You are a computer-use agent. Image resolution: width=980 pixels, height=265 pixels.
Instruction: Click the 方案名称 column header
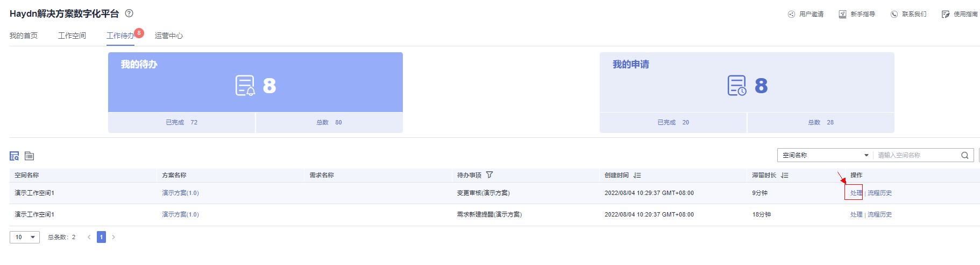point(174,175)
